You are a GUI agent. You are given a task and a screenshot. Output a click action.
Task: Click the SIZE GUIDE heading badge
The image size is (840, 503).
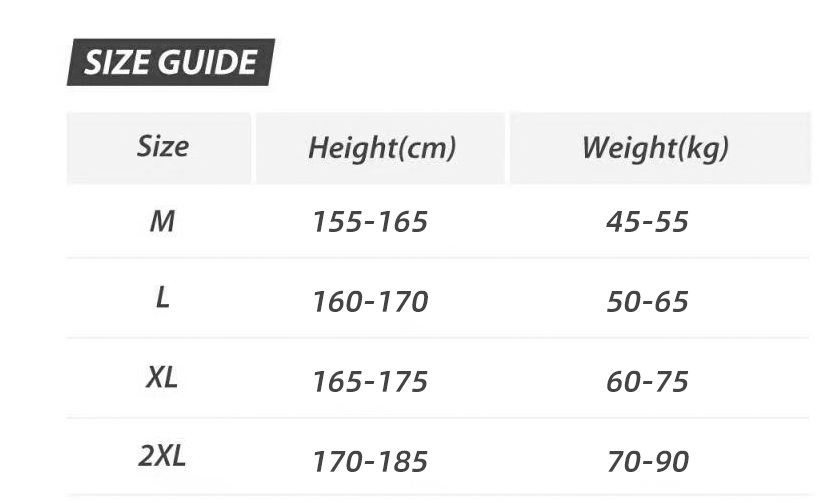pos(170,62)
